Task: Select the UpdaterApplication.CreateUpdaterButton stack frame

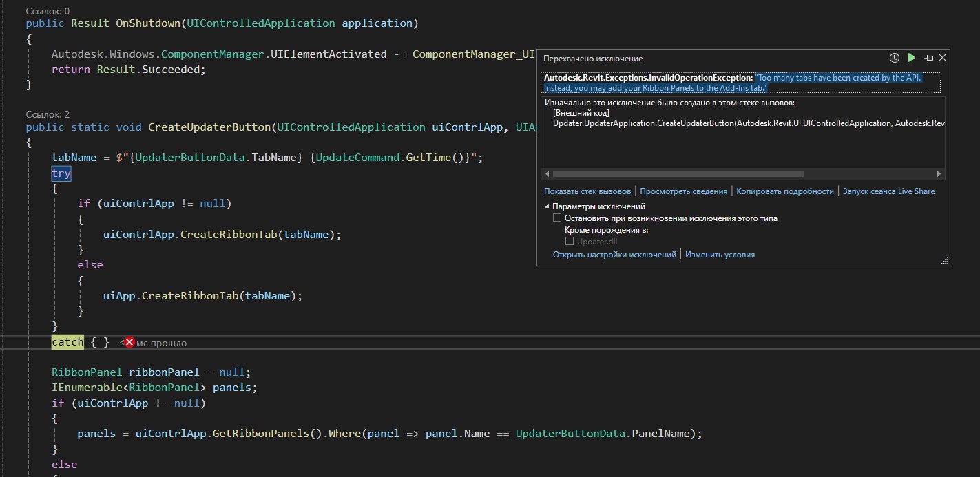Action: coord(689,124)
